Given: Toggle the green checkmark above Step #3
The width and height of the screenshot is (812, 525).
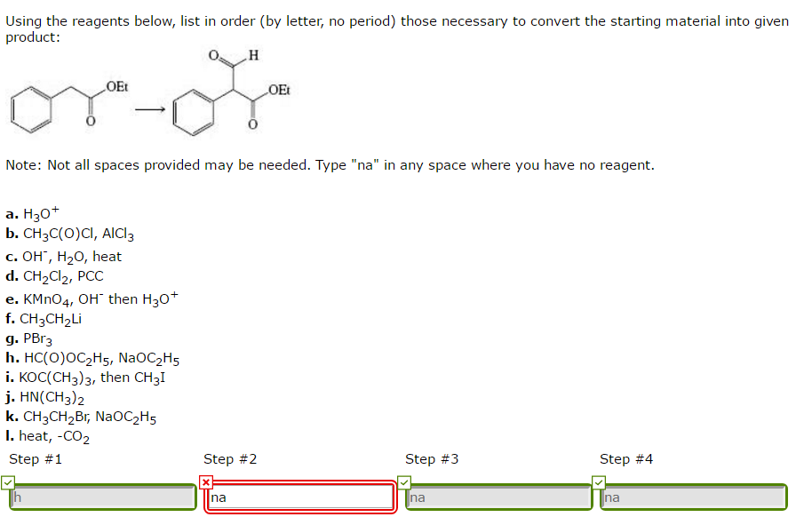Looking at the screenshot, I should pos(405,481).
